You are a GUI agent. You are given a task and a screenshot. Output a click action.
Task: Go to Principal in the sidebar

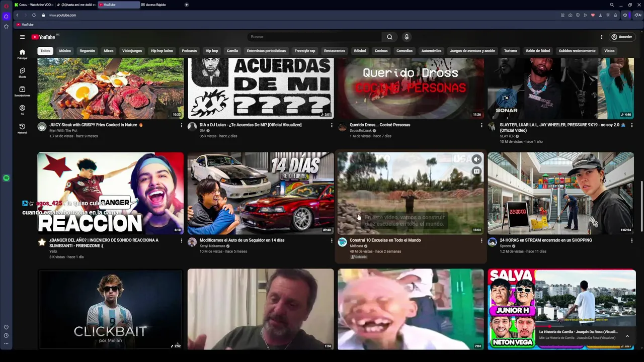coord(22,54)
